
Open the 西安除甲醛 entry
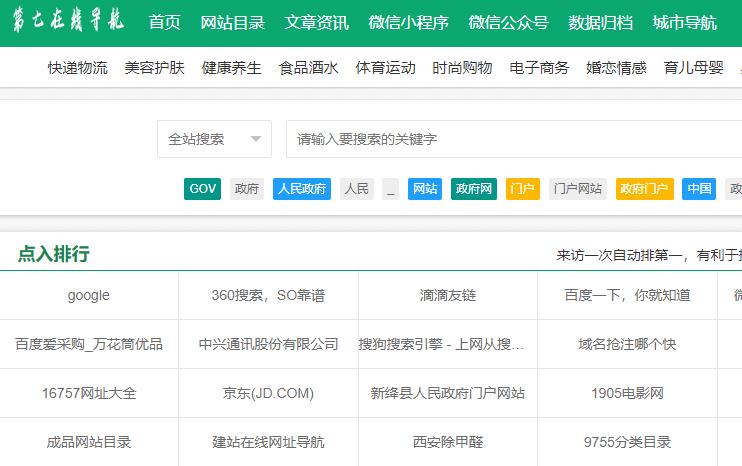coord(448,442)
